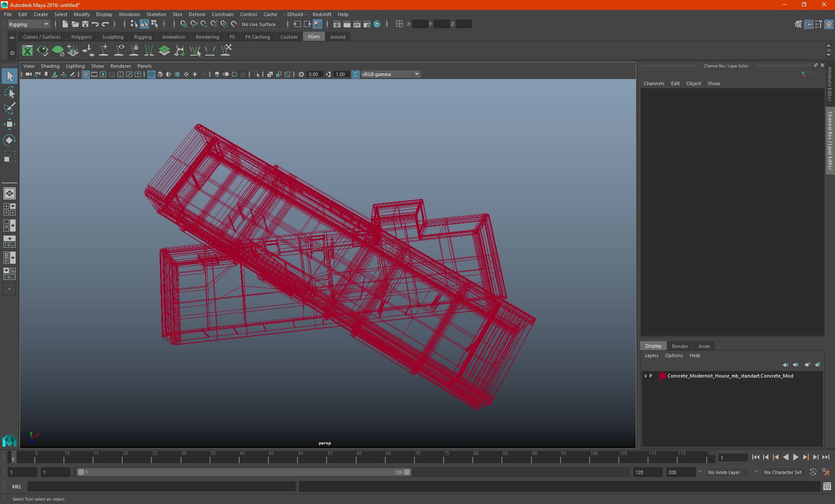Activate the Paint Selection tool
The image size is (835, 504).
coord(10,108)
